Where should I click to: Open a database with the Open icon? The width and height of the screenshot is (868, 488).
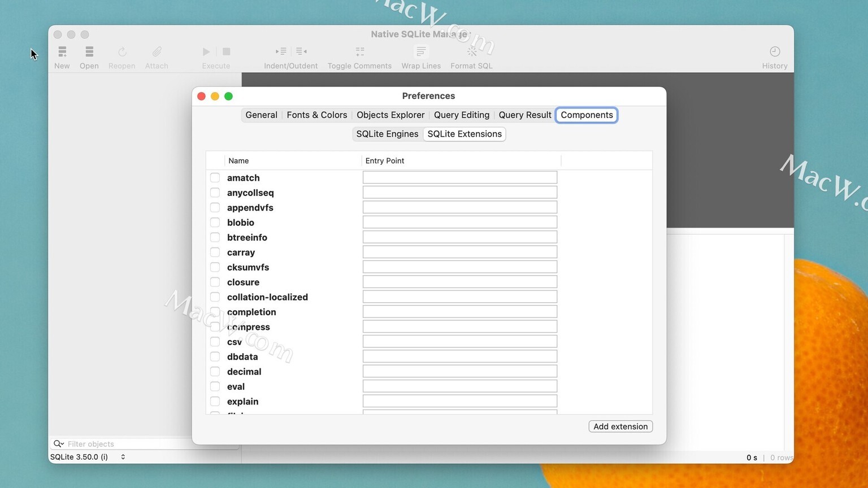click(89, 52)
